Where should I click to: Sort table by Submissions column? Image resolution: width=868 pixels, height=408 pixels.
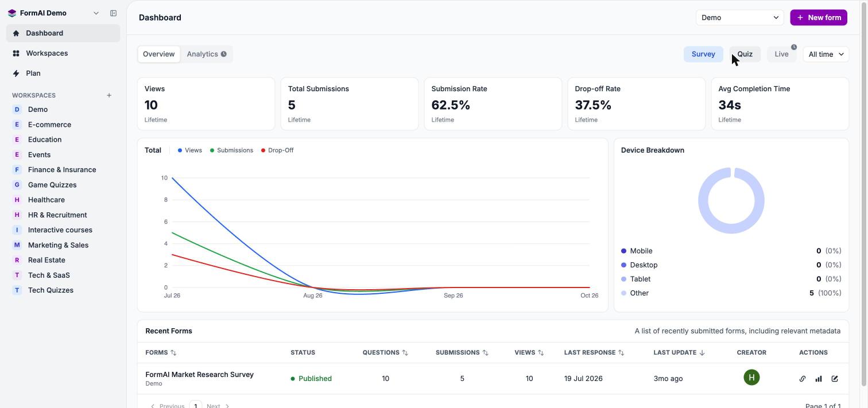[462, 352]
